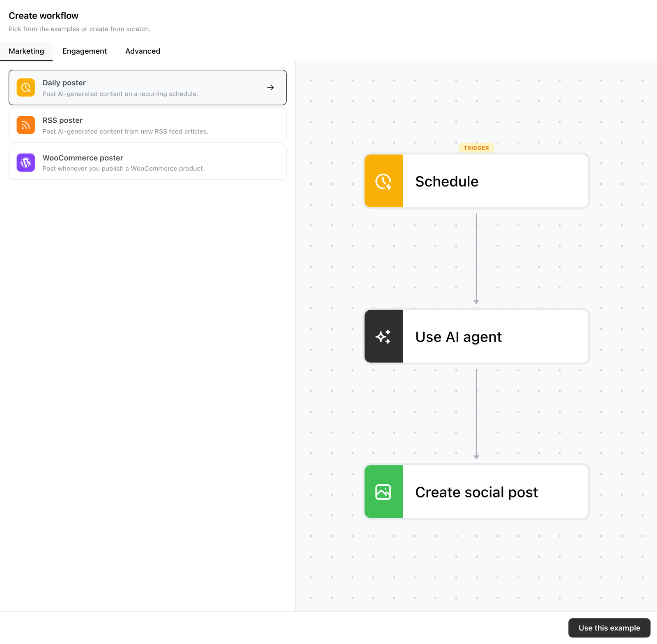Screen dimensions: 657x644
Task: Click the purple WordPress WooCommerce icon
Action: [x=25, y=163]
